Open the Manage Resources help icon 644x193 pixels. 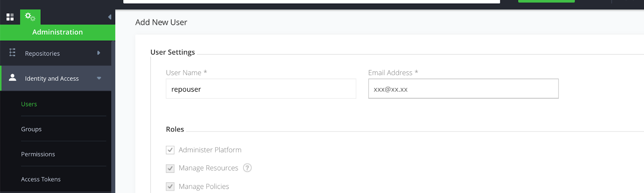[247, 168]
